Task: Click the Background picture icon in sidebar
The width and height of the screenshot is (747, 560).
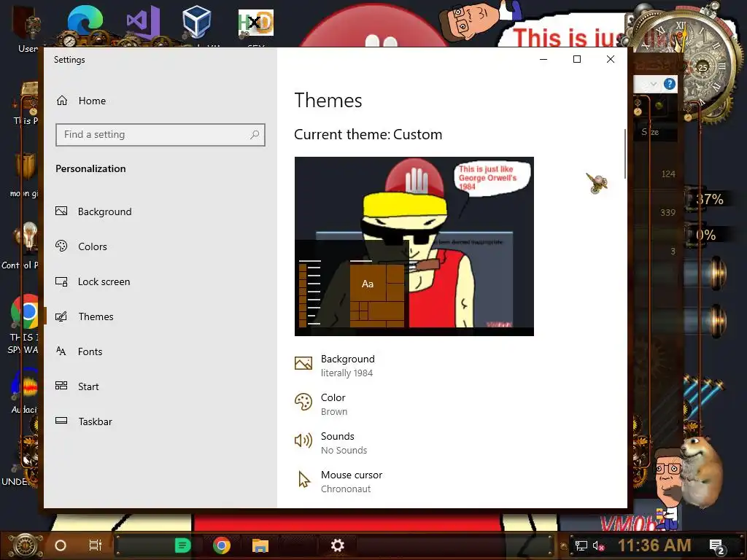Action: point(61,211)
